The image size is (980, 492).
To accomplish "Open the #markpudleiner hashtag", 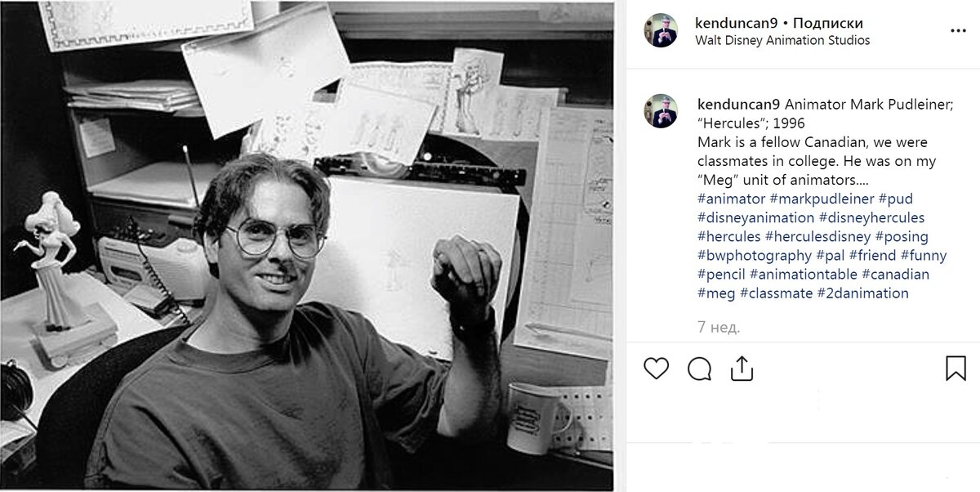I will click(x=822, y=199).
